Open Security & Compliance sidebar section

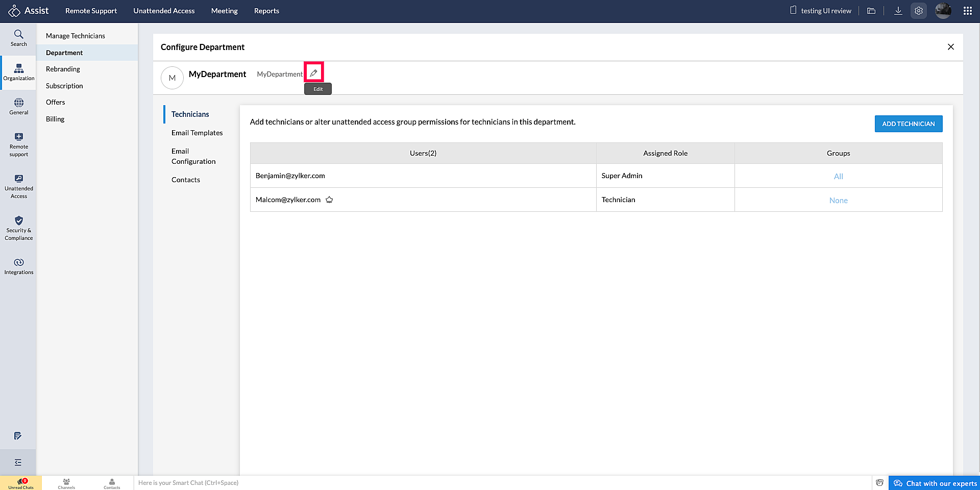coord(19,228)
